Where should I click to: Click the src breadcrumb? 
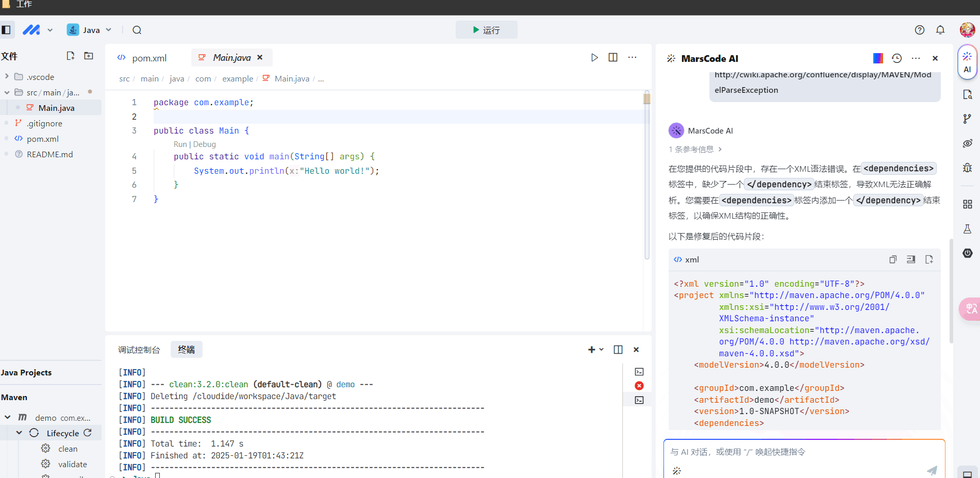124,79
